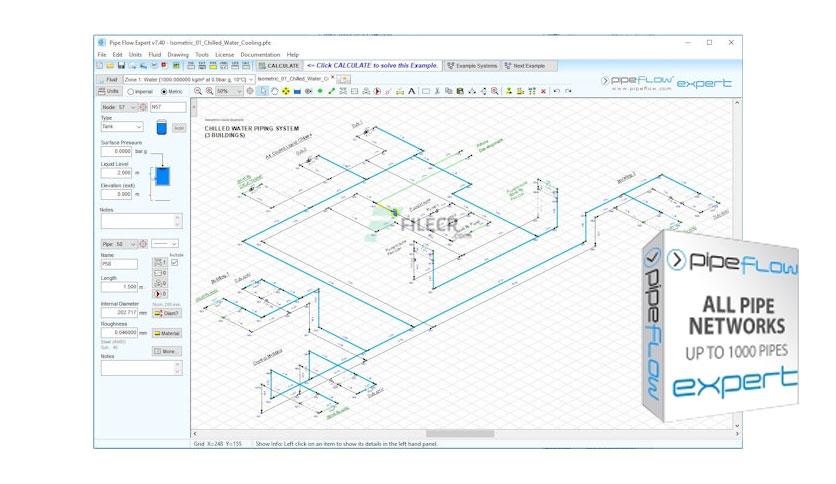Click the Zoom in magnifier icon

[x=210, y=91]
